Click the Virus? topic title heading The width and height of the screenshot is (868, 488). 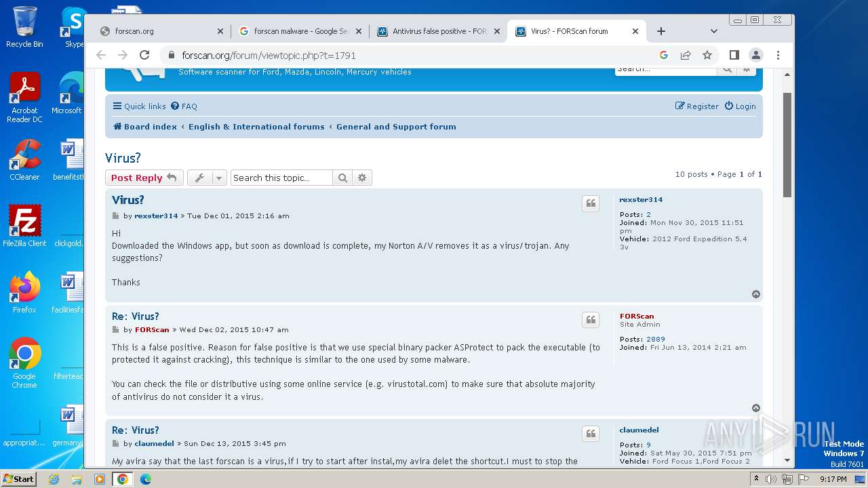tap(123, 158)
